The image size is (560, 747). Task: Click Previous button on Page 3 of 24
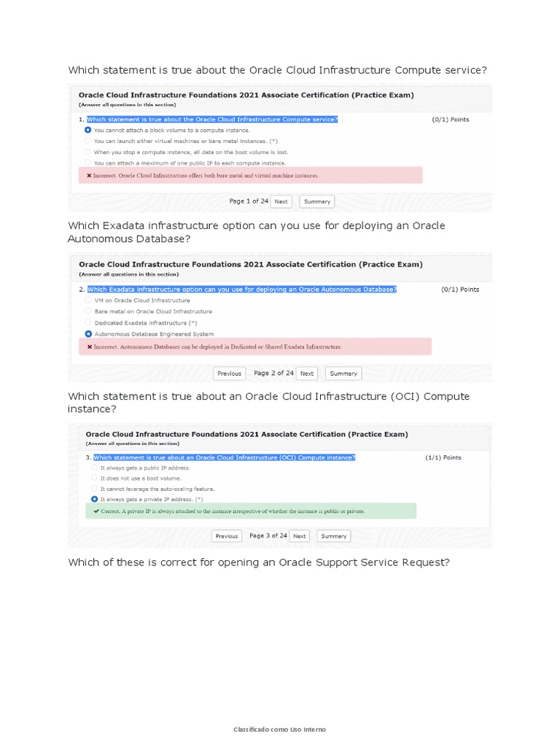click(x=227, y=536)
